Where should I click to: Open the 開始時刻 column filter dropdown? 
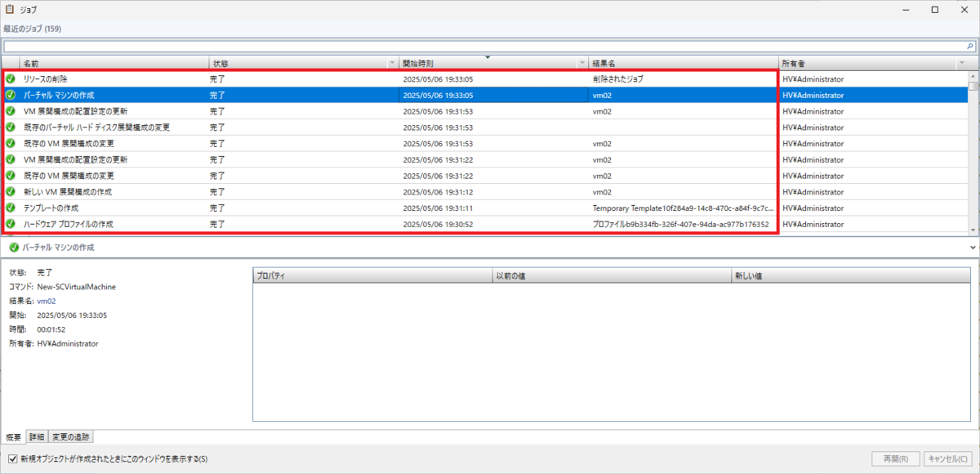582,63
